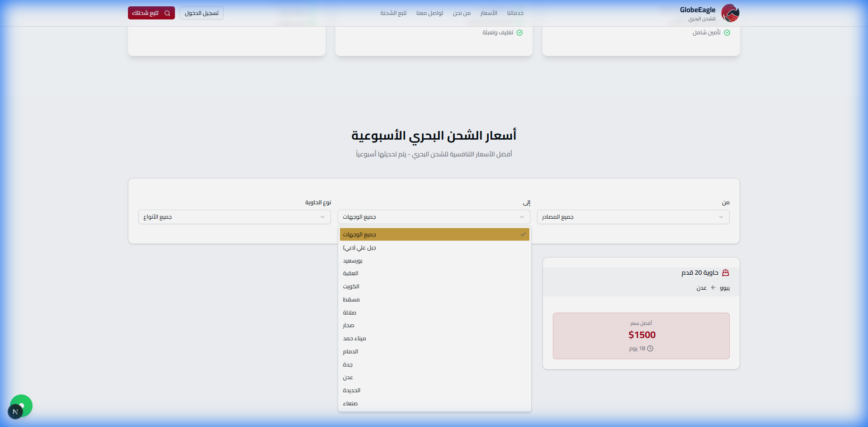Image resolution: width=868 pixels, height=427 pixels.
Task: Click the arrow icon between عدن and يبوو
Action: 713,287
